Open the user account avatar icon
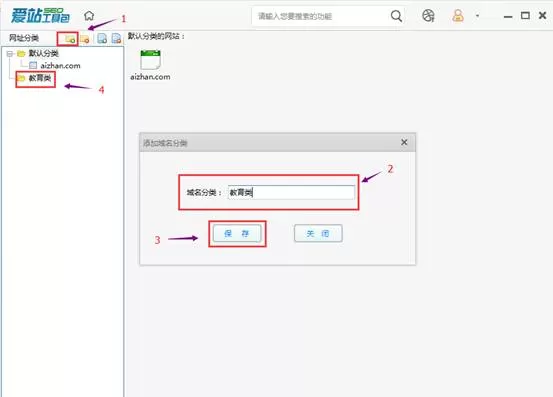The height and width of the screenshot is (397, 553). (458, 16)
